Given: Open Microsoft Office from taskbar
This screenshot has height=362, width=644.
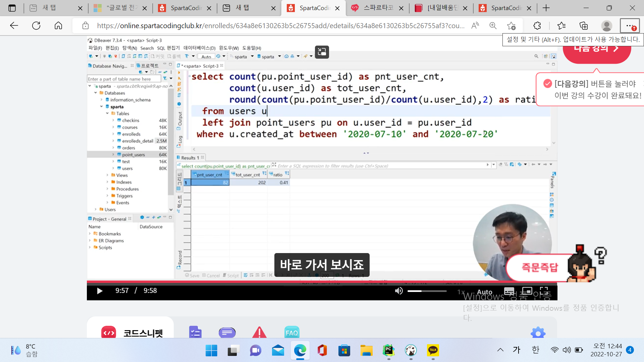Looking at the screenshot, I should coord(322,351).
